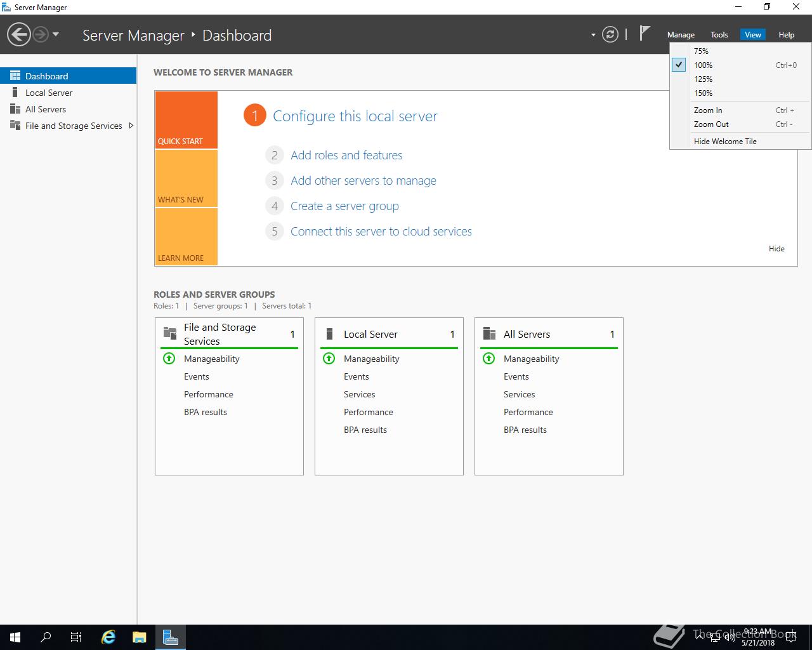The image size is (812, 650).
Task: Click Hide on the welcome tile
Action: 776,248
